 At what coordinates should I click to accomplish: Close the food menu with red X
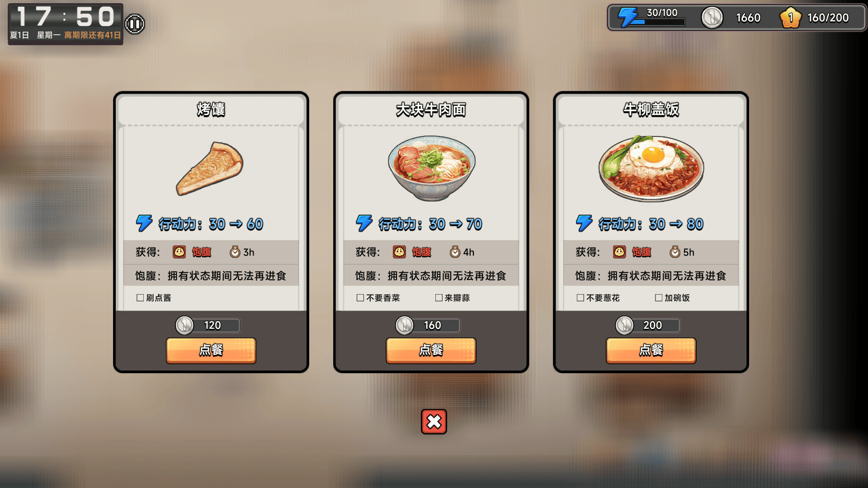tap(434, 422)
